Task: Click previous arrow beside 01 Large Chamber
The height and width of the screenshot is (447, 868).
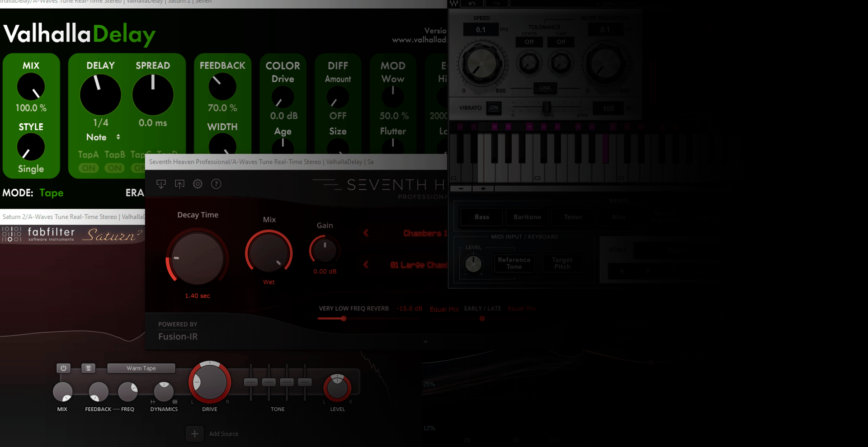Action: click(x=366, y=264)
